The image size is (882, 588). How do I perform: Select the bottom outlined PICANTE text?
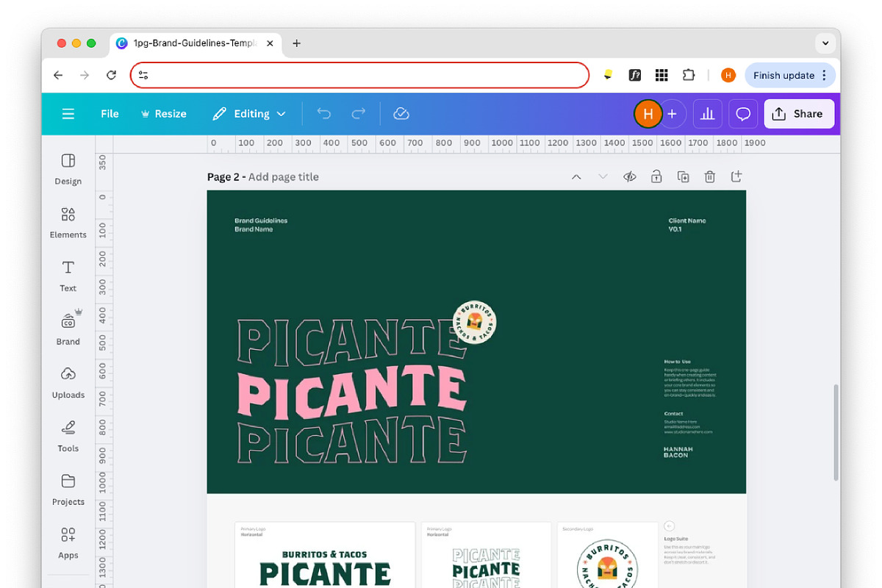[353, 440]
